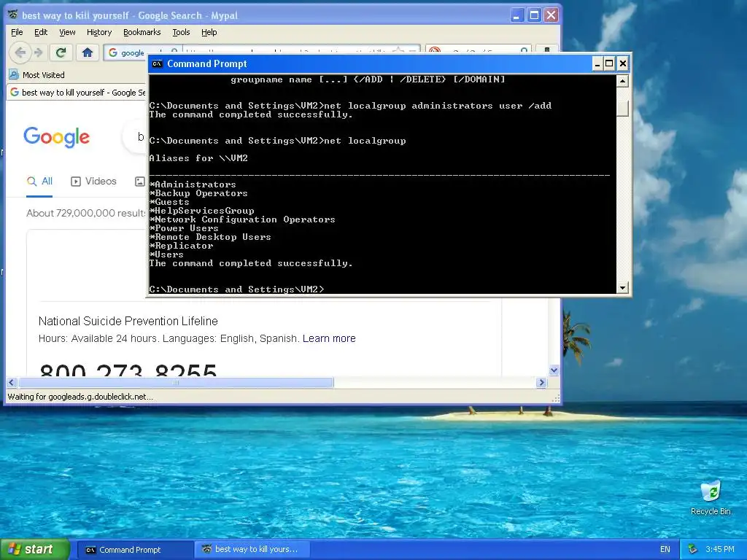Open the Recycle Bin desktop icon
The height and width of the screenshot is (560, 747).
[711, 498]
